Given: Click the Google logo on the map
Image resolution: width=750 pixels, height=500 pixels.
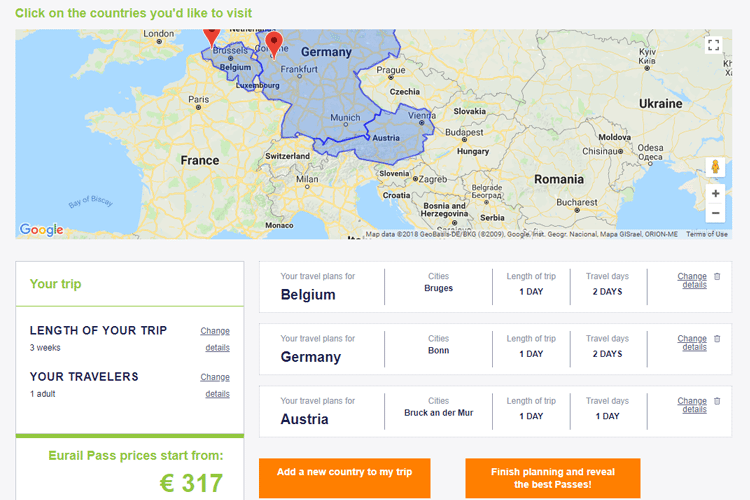Looking at the screenshot, I should pyautogui.click(x=41, y=230).
